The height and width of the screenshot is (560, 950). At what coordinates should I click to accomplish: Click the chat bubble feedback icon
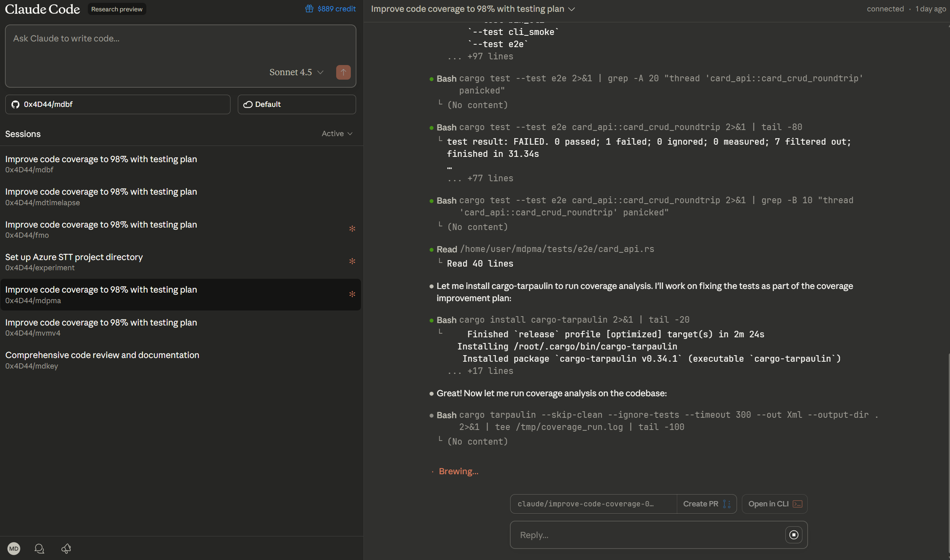point(39,549)
